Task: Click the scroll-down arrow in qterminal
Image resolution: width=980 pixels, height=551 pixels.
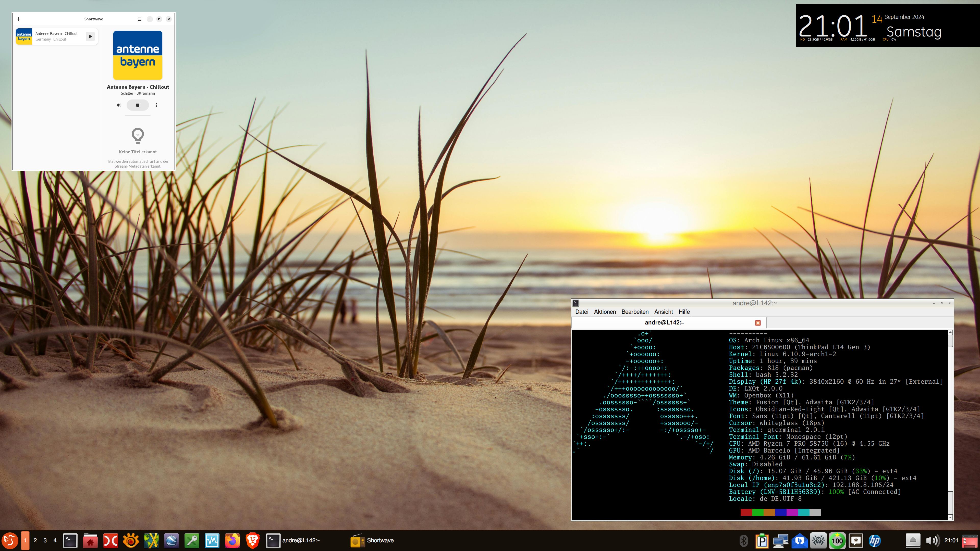Action: pyautogui.click(x=950, y=517)
